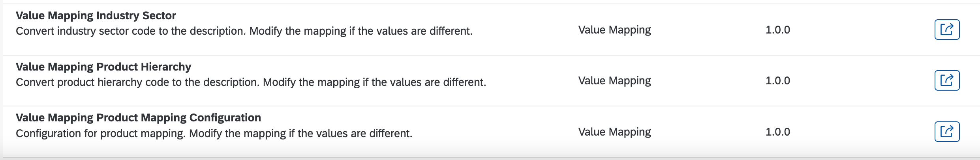Click the product hierarchy code description text

coord(251,82)
